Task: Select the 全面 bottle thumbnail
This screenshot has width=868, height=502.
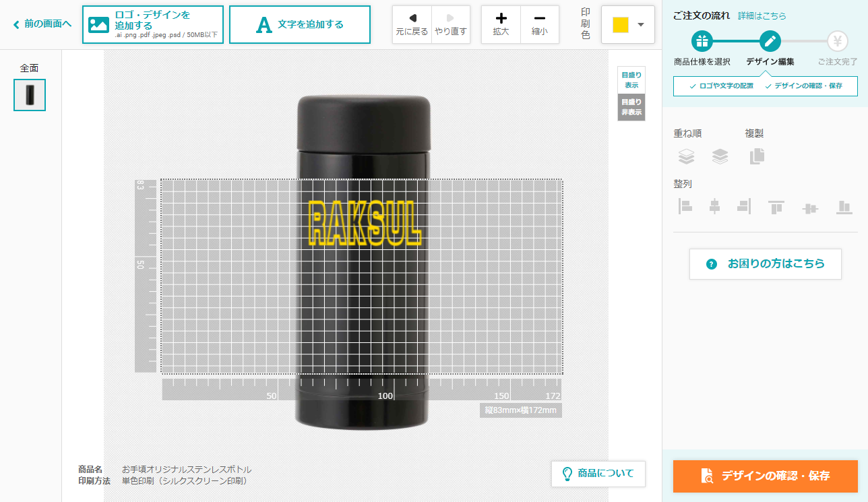Action: 30,95
